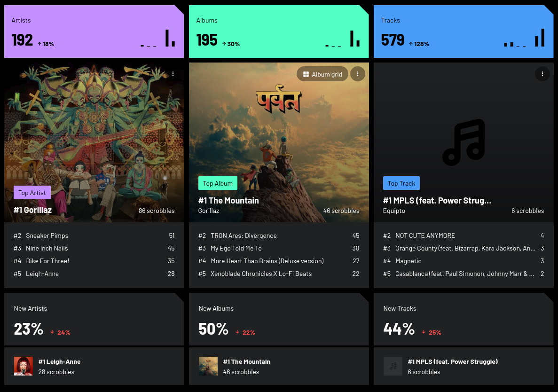Screen dimensions: 558x392
Task: Open #1 Gorillaz top artist link
Action: (33, 210)
